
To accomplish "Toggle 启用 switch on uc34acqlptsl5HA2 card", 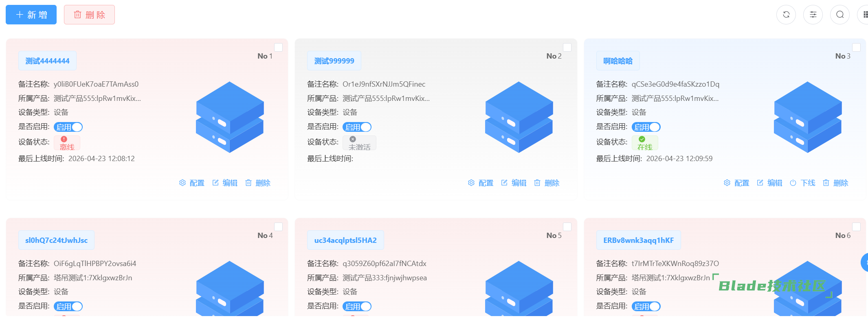I will 357,307.
